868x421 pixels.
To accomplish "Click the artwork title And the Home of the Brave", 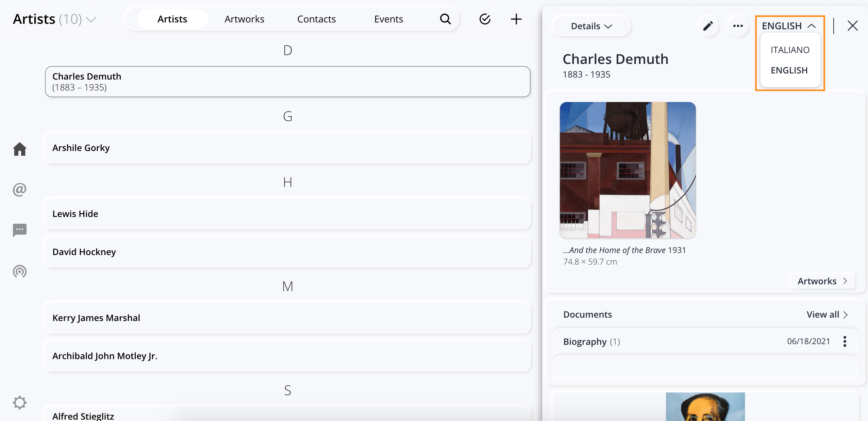I will click(614, 250).
